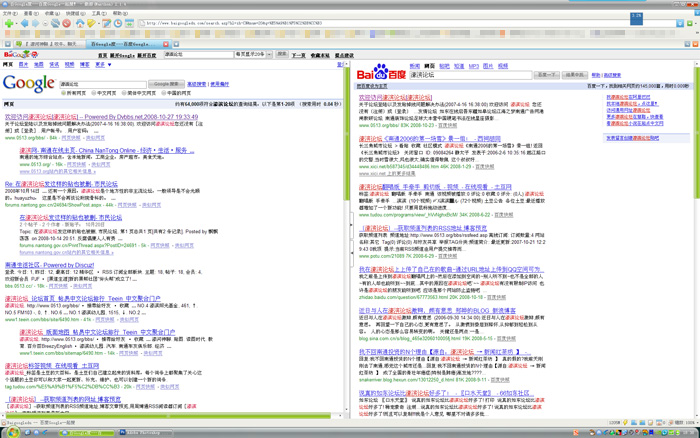This screenshot has height=438, width=700.
Task: Switch to Baidu's MP3 search tab
Action: 474,66
